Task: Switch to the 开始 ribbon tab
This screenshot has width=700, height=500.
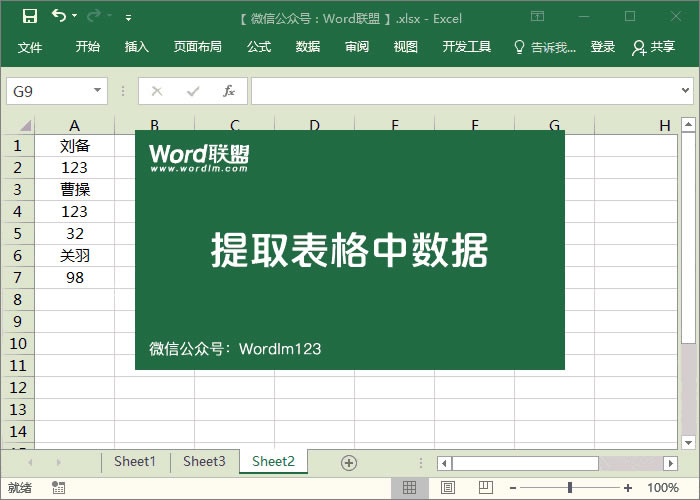Action: tap(88, 46)
